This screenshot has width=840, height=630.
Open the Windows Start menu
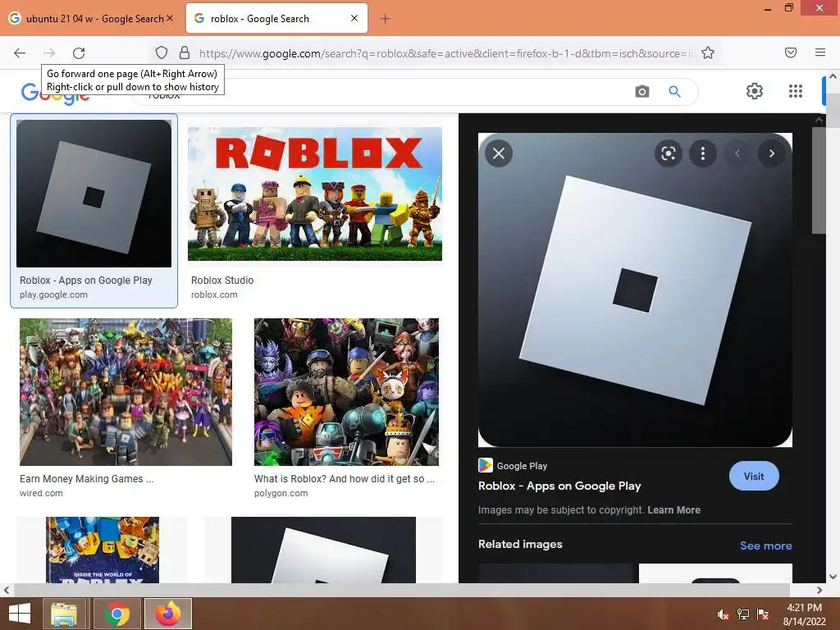(20, 614)
